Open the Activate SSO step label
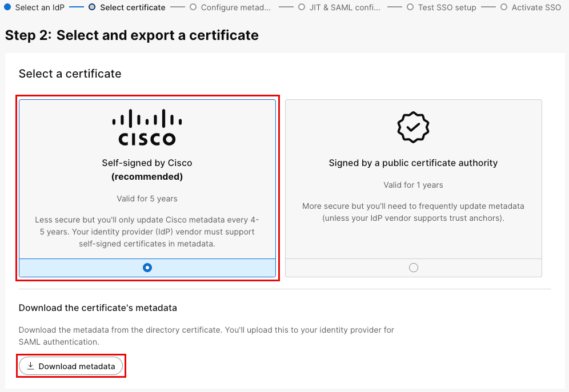The image size is (569, 392). click(x=536, y=7)
